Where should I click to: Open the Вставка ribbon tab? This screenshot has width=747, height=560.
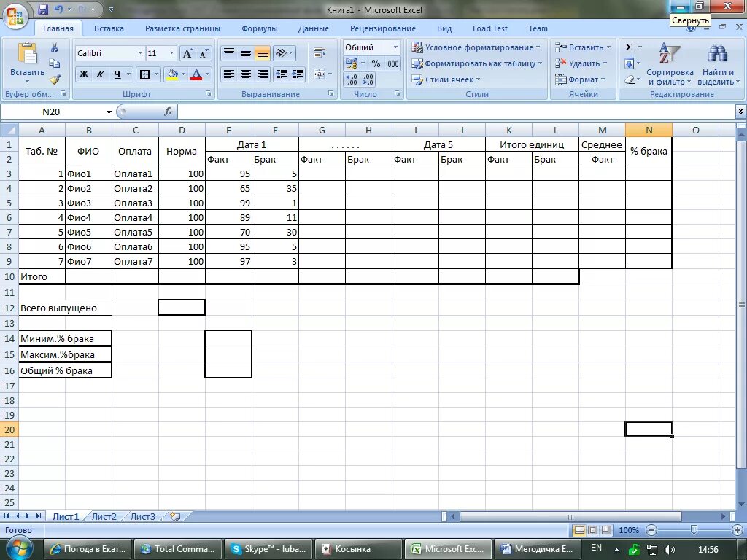point(109,28)
